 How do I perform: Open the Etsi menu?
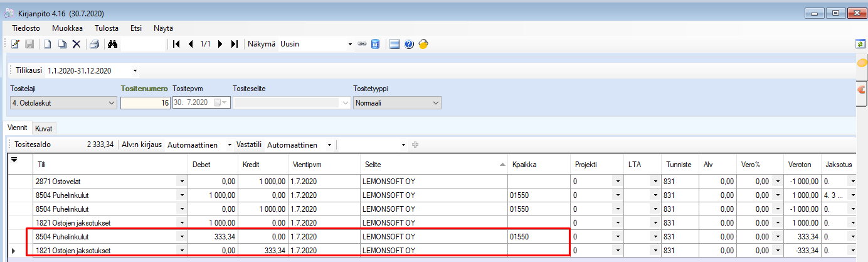136,28
